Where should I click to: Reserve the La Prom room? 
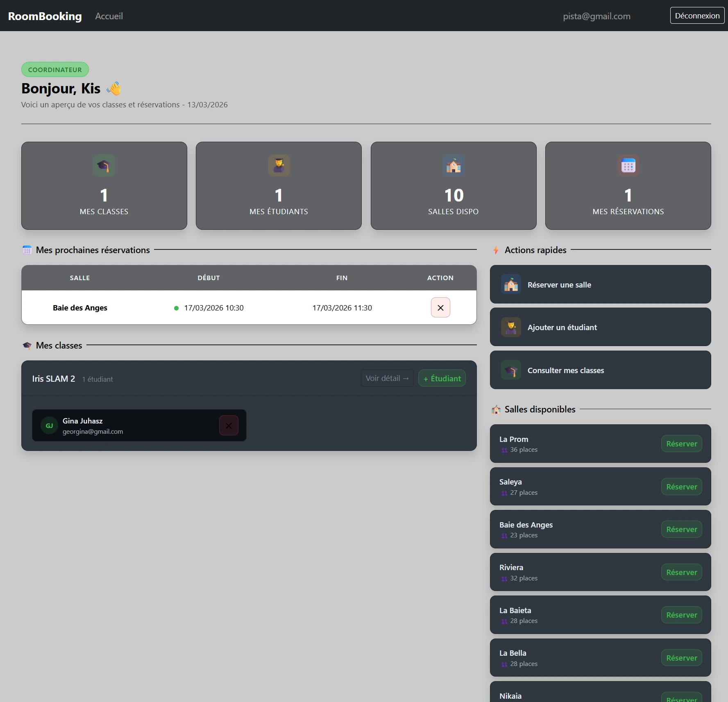[x=681, y=444]
